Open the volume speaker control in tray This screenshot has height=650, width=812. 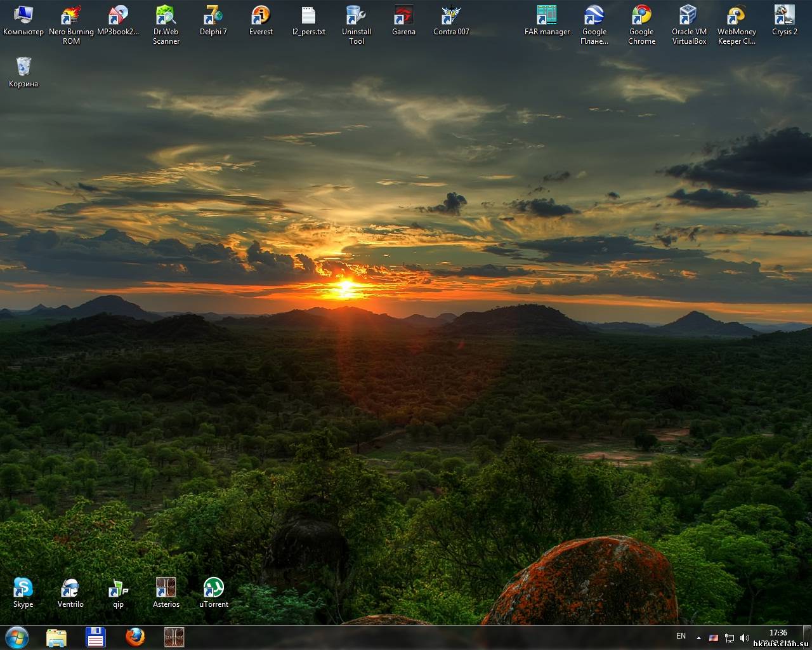pyautogui.click(x=744, y=637)
